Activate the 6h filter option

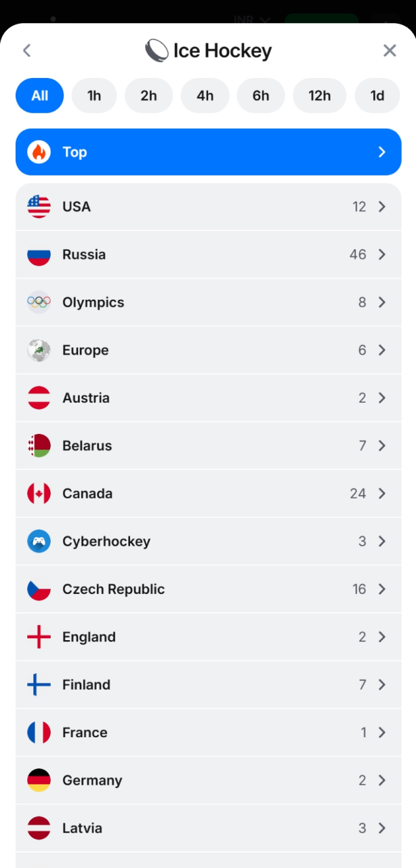[261, 96]
